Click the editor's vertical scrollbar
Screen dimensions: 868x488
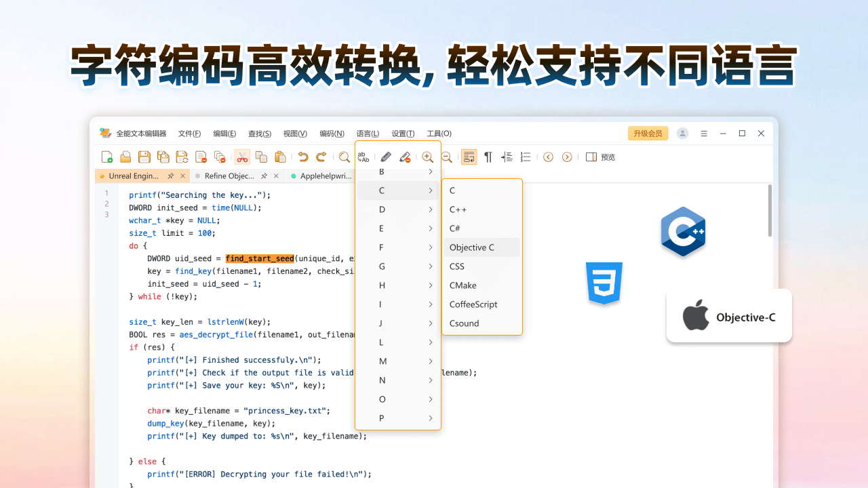click(x=770, y=211)
